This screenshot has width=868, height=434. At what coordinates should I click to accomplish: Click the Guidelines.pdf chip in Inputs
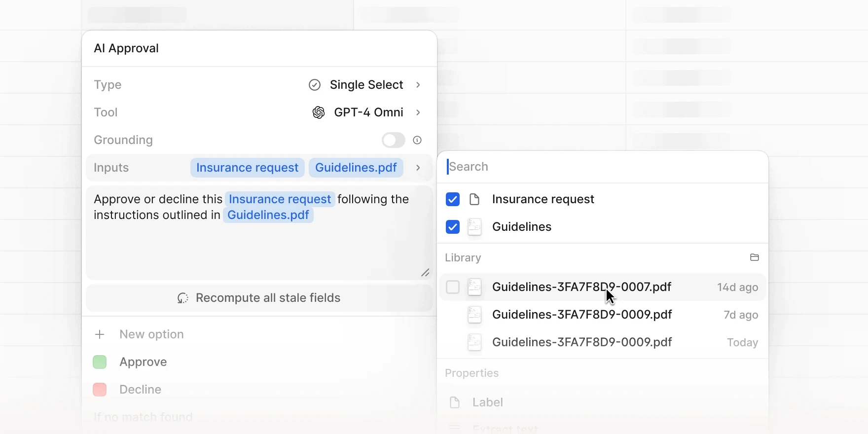click(356, 168)
